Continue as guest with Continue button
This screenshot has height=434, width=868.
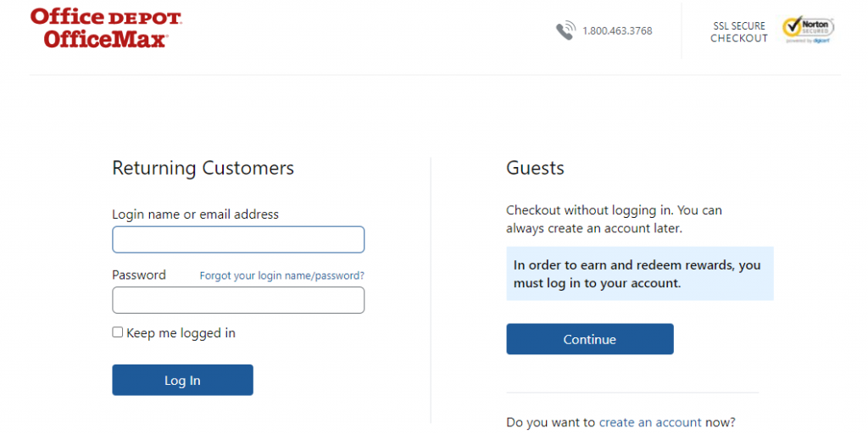pos(590,339)
